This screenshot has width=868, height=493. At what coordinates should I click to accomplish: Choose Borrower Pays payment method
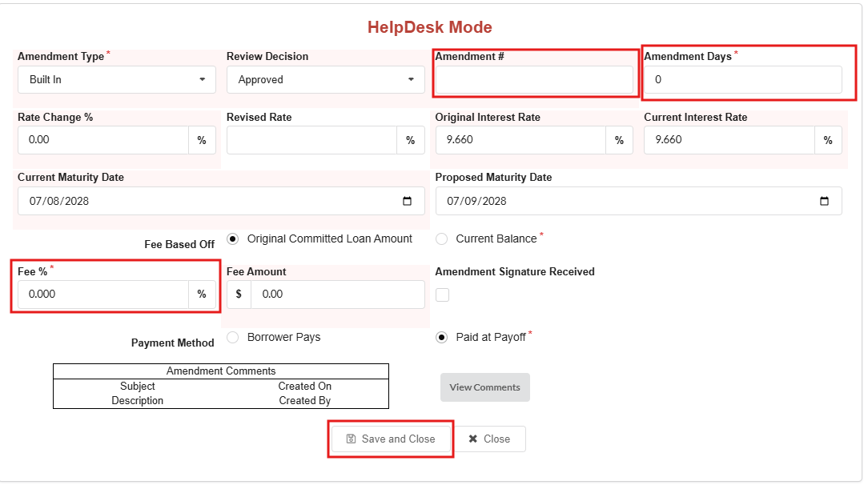click(x=232, y=338)
